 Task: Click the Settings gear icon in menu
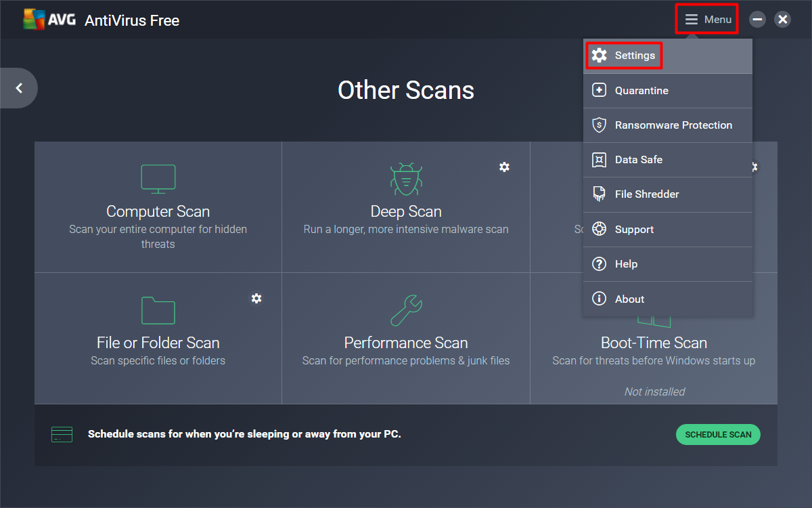[599, 56]
